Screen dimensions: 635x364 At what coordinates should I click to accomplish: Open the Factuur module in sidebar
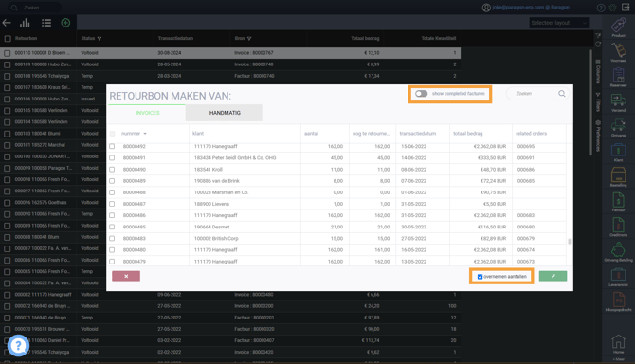click(618, 203)
